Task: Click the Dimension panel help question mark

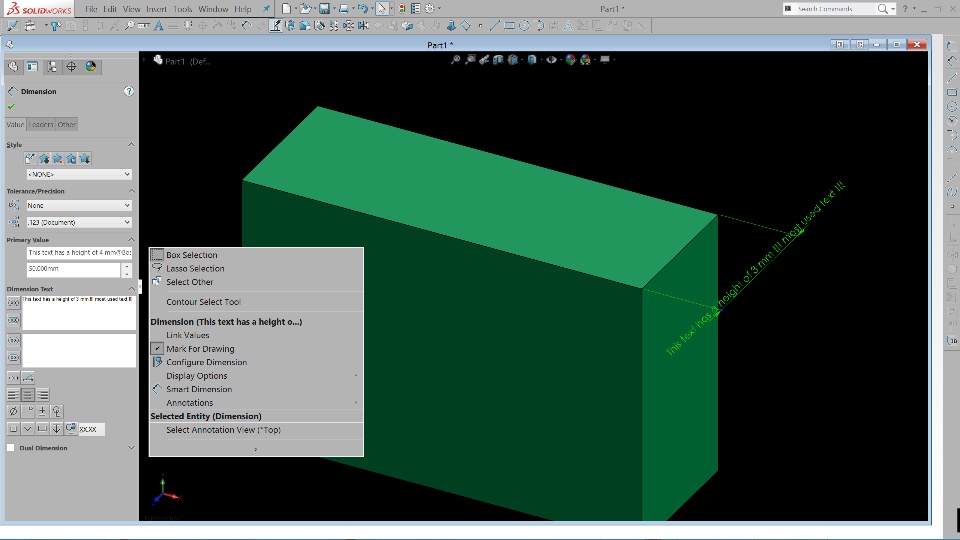Action: tap(129, 91)
